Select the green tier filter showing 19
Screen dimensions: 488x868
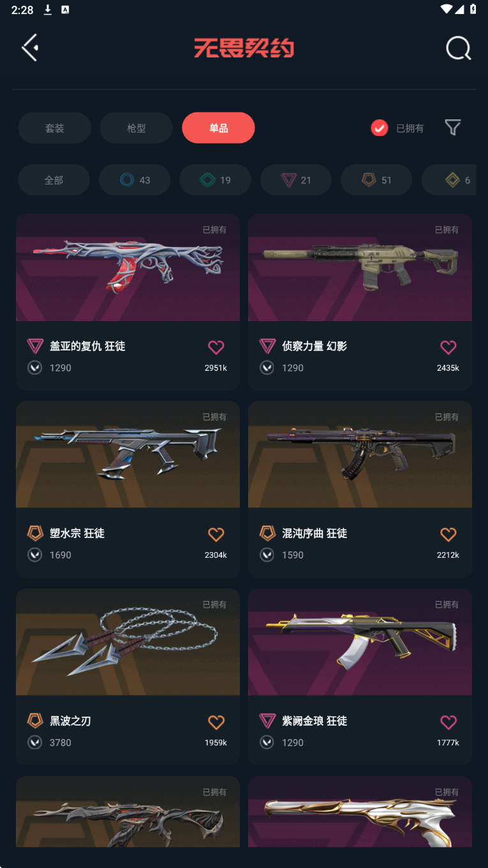[x=215, y=180]
